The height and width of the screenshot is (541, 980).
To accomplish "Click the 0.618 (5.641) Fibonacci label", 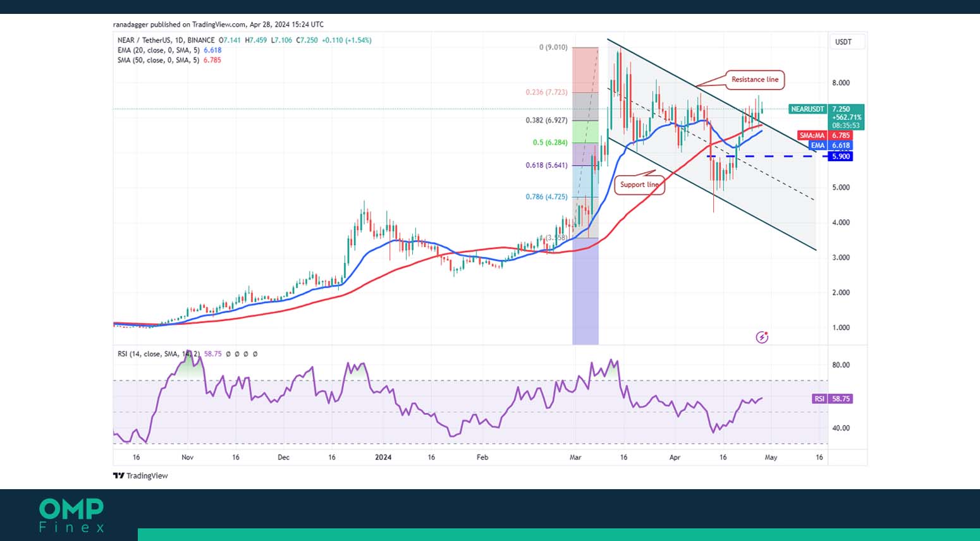I will [546, 166].
